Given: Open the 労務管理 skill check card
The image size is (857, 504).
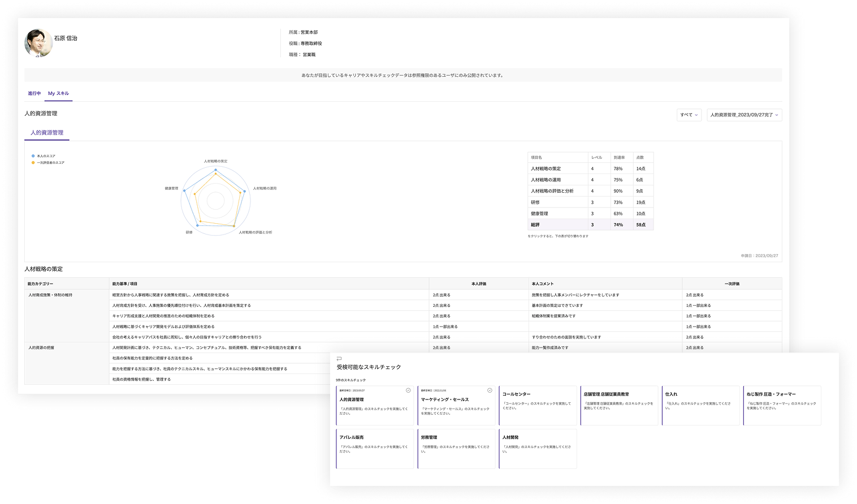Looking at the screenshot, I should click(456, 449).
